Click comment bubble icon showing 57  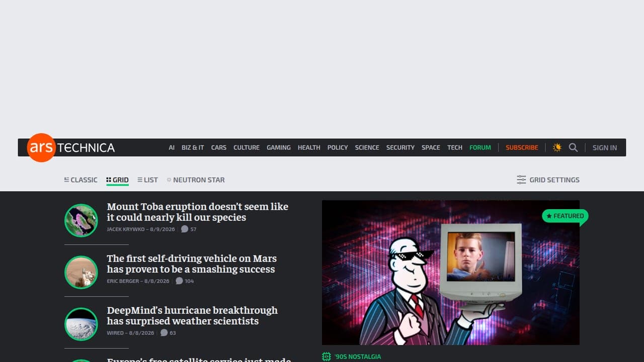tap(185, 229)
